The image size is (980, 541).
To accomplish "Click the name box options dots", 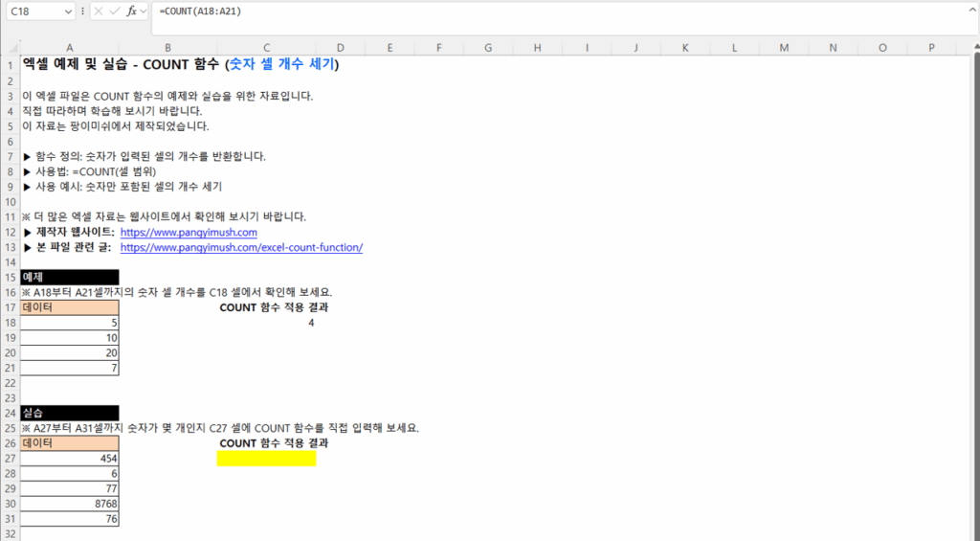I will (82, 11).
